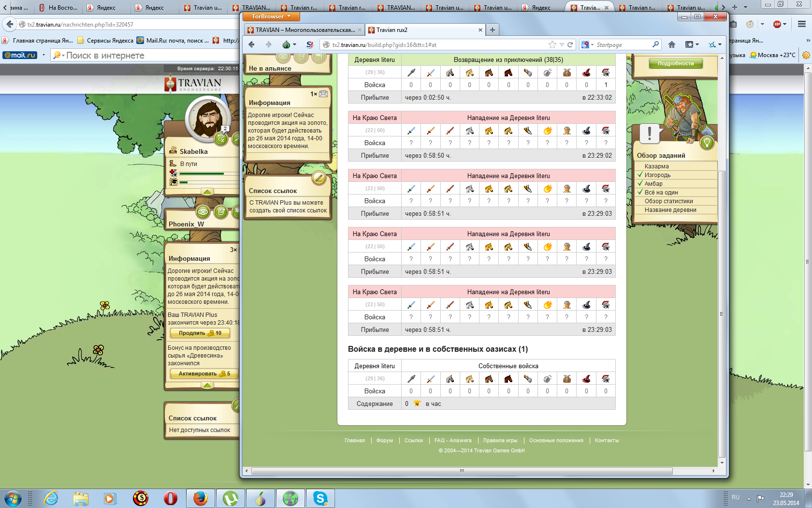Open uTorrent from the Windows taskbar
Viewport: 812px width, 508px height.
[x=231, y=498]
